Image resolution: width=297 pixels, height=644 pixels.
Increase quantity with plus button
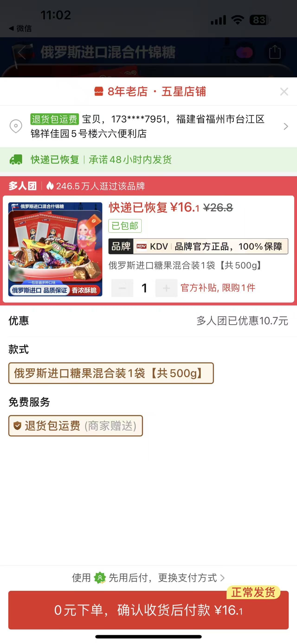click(x=166, y=288)
